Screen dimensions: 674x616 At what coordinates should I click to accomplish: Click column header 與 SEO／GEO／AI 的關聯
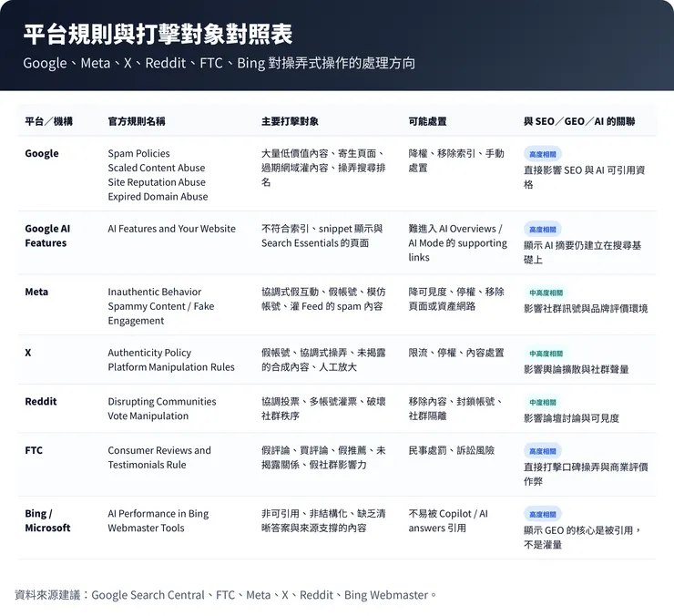579,121
